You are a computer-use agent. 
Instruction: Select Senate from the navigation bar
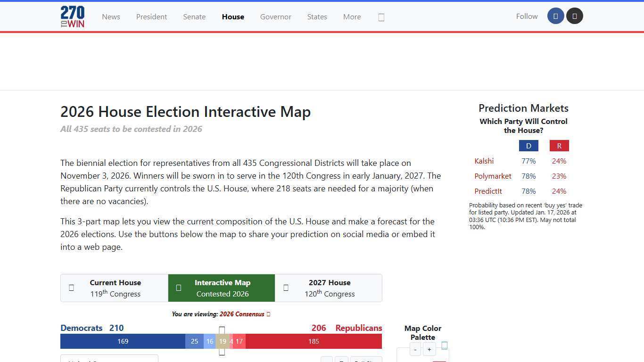point(194,16)
